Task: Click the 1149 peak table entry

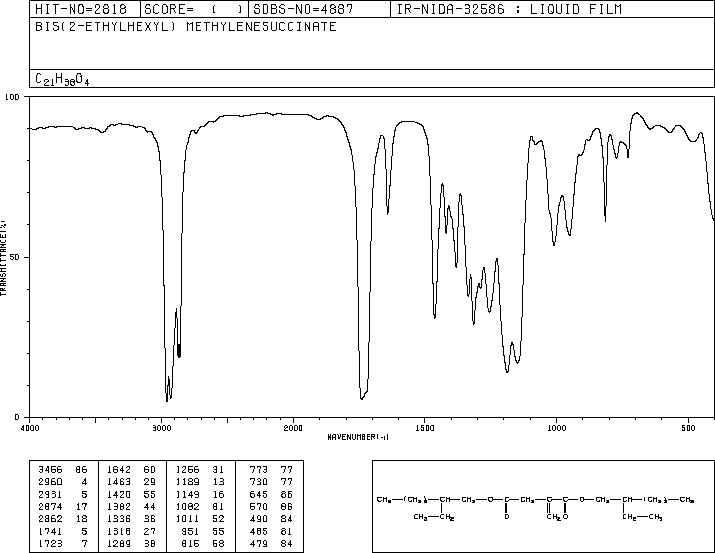Action: coord(200,494)
